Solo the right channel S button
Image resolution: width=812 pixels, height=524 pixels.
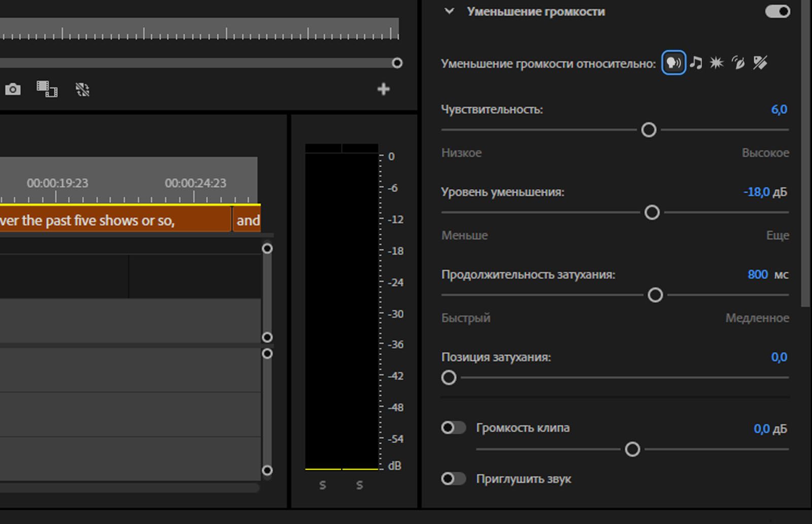[359, 485]
